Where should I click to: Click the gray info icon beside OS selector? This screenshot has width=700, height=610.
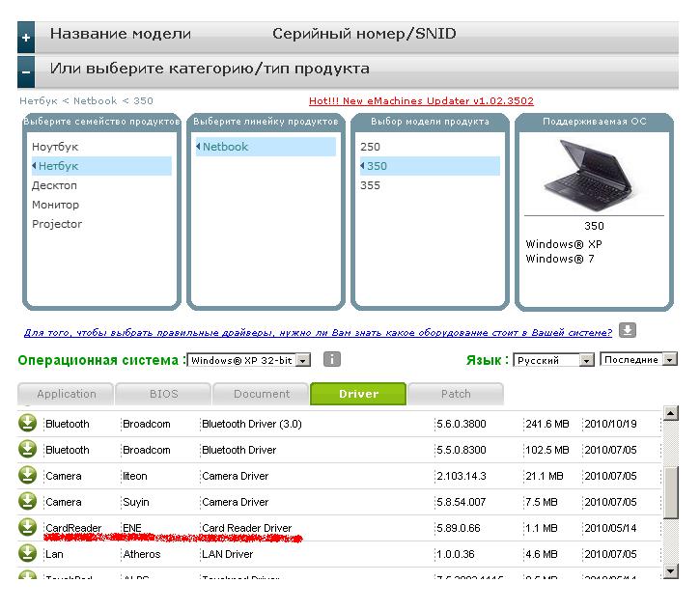[331, 360]
